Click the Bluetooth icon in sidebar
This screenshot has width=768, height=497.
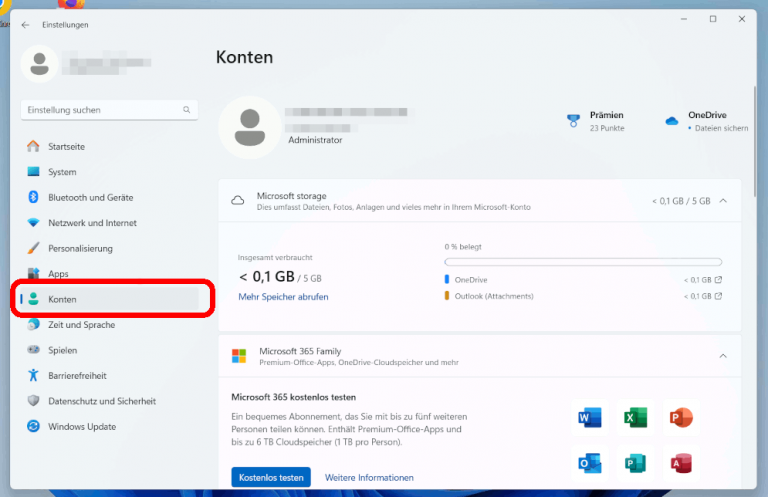pos(33,197)
